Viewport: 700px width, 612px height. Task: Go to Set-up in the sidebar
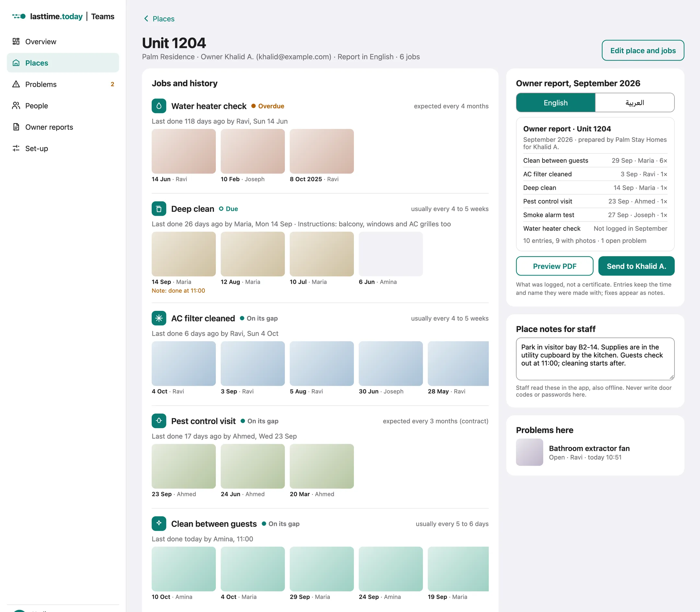pos(63,148)
